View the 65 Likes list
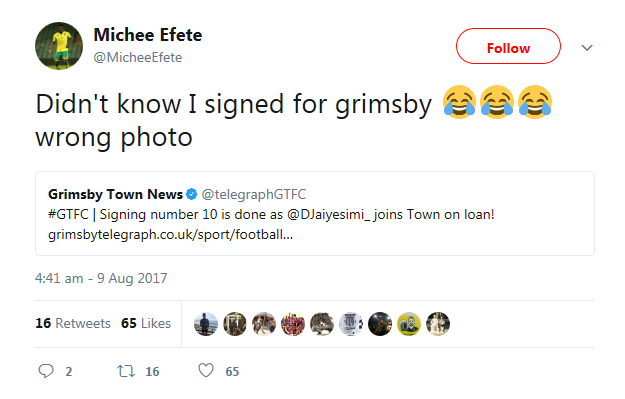Viewport: 625px width, 399px height. [146, 323]
